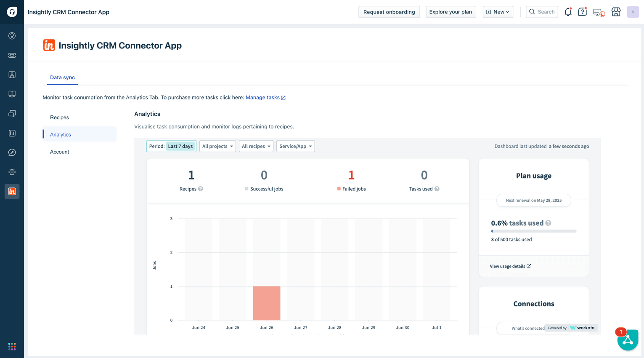This screenshot has width=644, height=358.
Task: Click the Failed jobs count 1
Action: pos(351,175)
